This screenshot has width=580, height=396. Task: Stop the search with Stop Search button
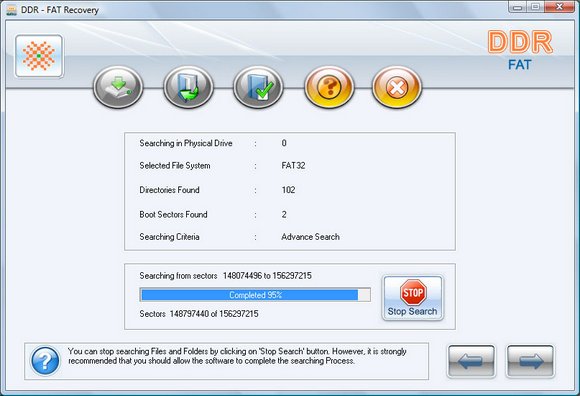(412, 298)
